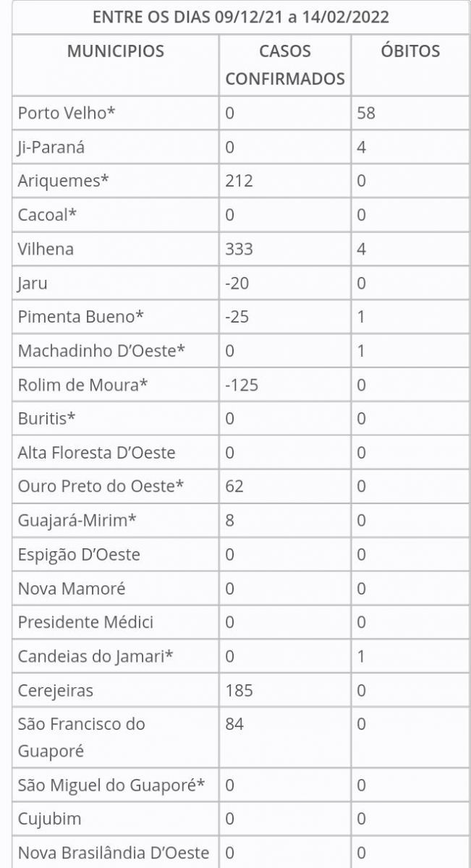This screenshot has height=868, width=471.
Task: Click the MUNICIPIOS column header
Action: tap(116, 51)
